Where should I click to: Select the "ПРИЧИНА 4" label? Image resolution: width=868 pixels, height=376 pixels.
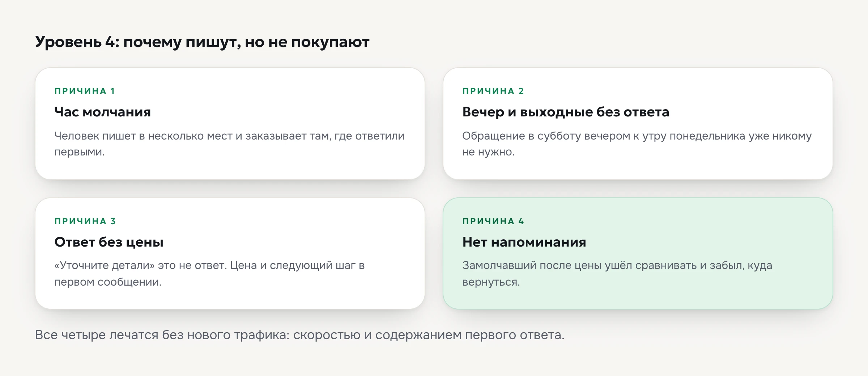click(493, 221)
